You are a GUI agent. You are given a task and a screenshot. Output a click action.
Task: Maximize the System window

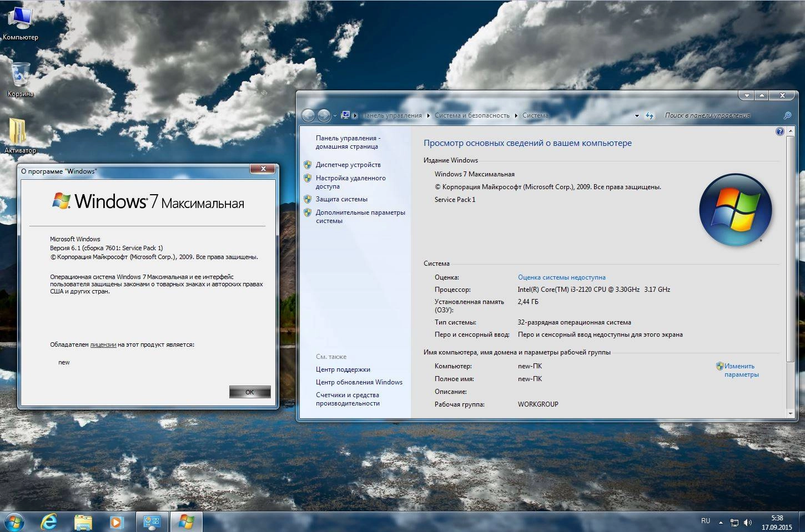(x=762, y=95)
